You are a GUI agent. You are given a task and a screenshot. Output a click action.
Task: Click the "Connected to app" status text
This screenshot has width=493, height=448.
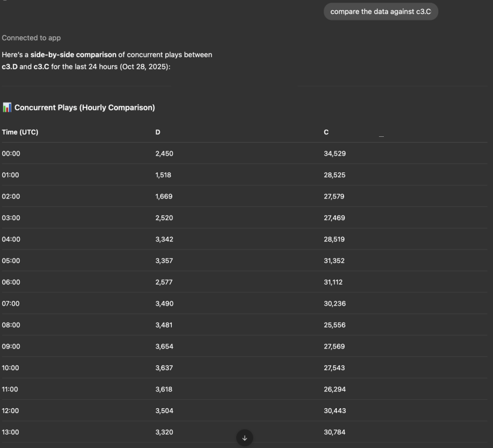click(x=31, y=38)
